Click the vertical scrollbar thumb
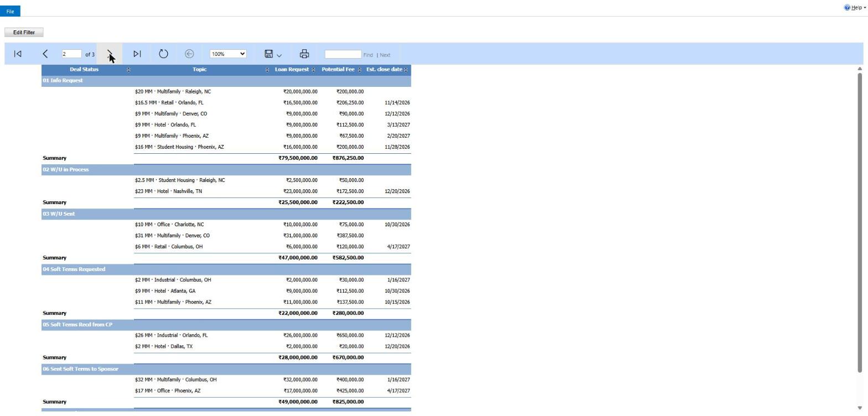Screen dimensions: 868x416 860,222
